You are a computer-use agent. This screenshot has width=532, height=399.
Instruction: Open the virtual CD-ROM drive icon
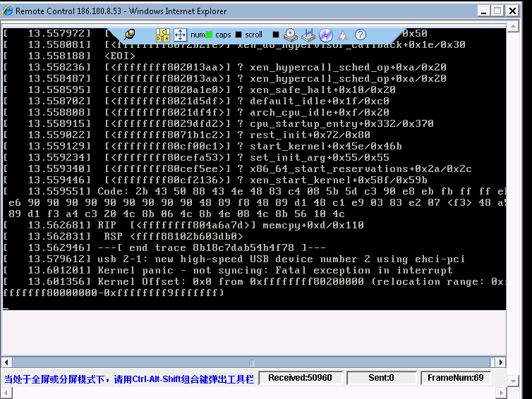pyautogui.click(x=291, y=35)
